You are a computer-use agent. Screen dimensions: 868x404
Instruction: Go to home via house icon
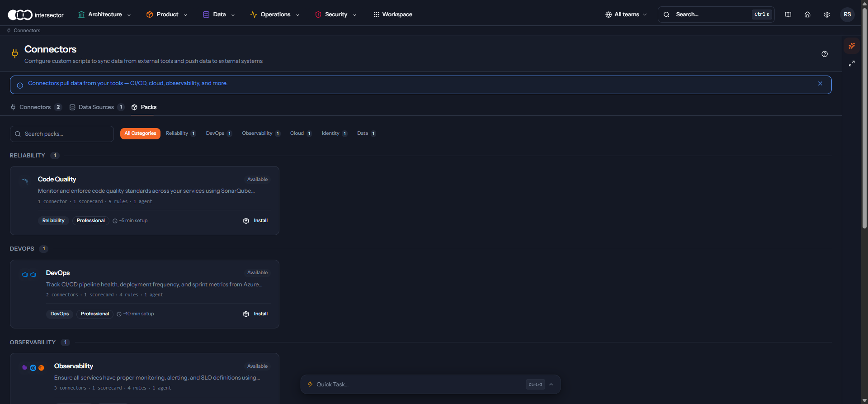coord(807,14)
